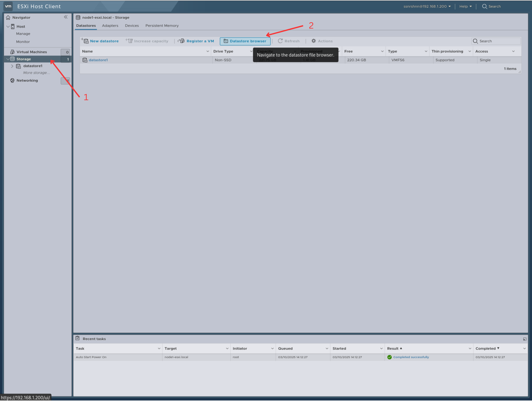Viewport: 532px width, 401px height.
Task: Select Virtual Machines in the Navigator
Action: point(32,51)
